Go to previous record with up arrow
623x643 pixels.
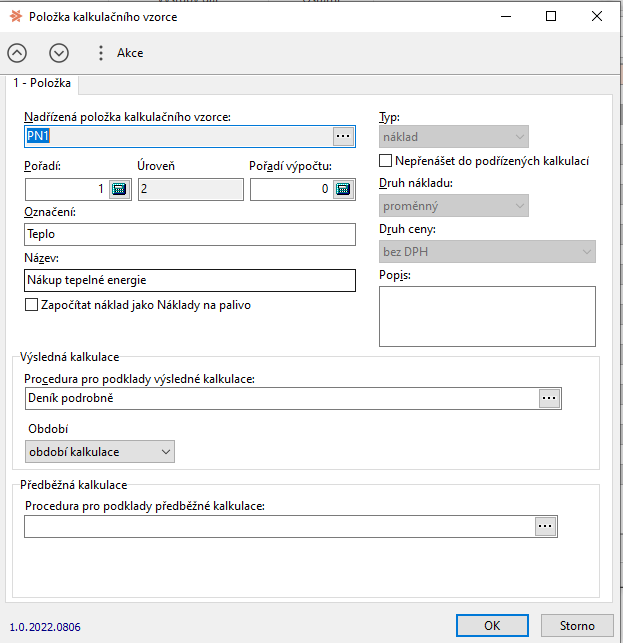17,53
